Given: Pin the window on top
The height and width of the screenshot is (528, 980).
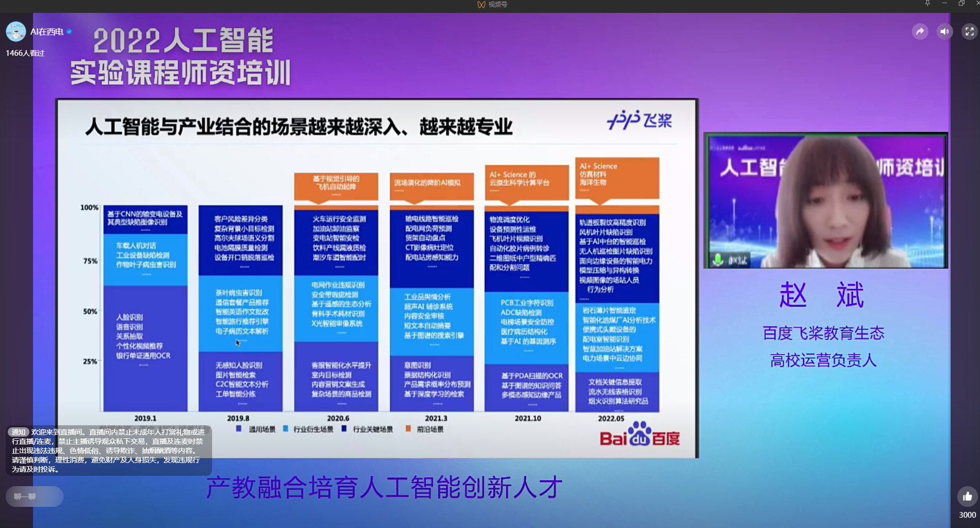Looking at the screenshot, I should 927,4.
